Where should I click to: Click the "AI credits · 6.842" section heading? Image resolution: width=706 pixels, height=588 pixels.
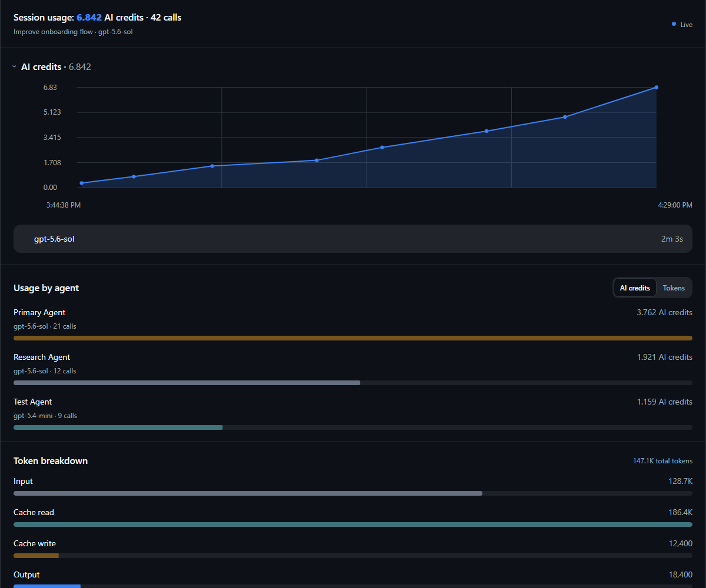(x=56, y=67)
